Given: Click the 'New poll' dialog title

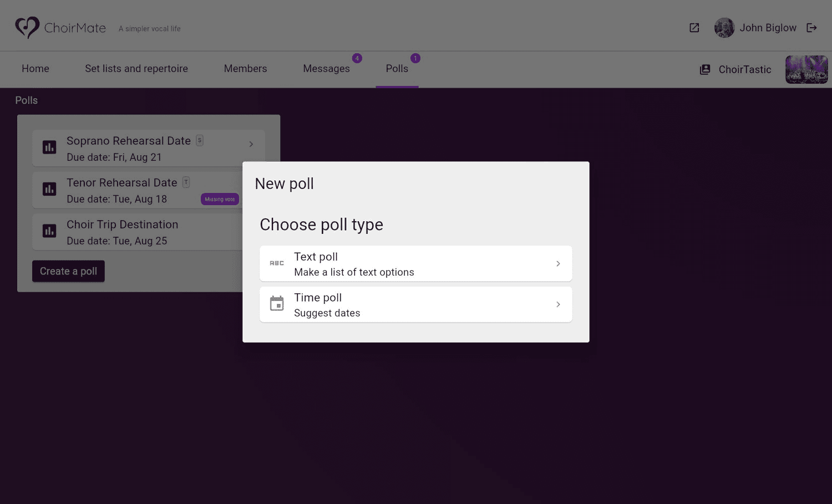Looking at the screenshot, I should tap(285, 184).
